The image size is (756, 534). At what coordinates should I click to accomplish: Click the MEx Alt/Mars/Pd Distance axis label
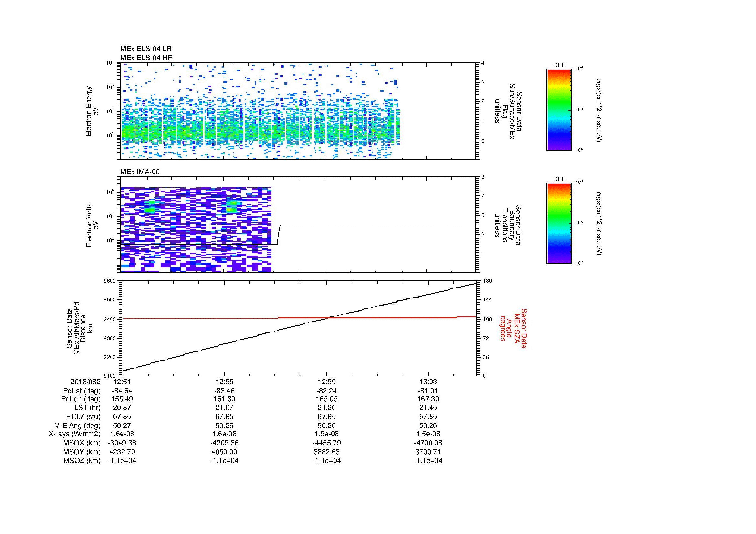tap(80, 328)
